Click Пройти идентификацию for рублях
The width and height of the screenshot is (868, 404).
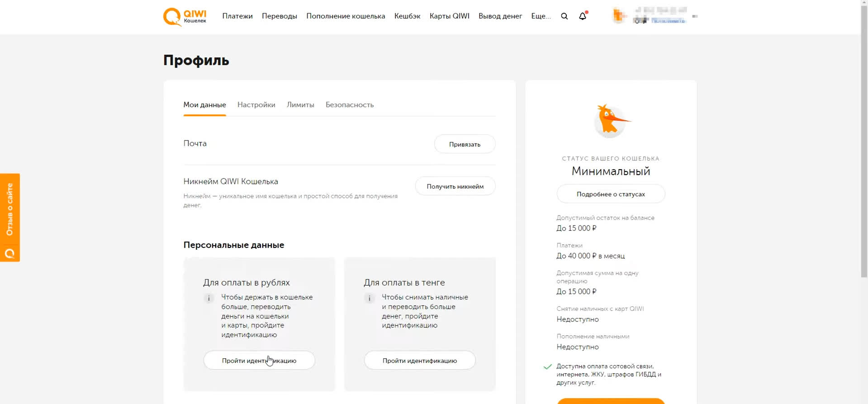(x=259, y=361)
